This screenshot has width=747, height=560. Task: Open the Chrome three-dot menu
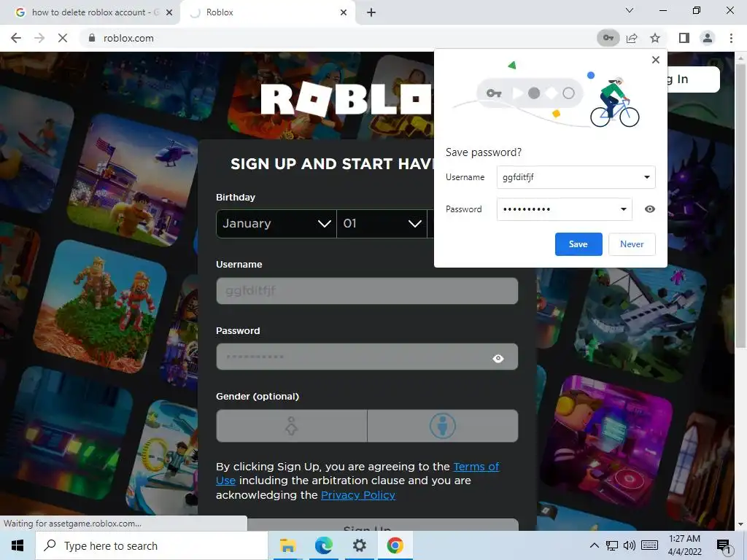click(731, 38)
